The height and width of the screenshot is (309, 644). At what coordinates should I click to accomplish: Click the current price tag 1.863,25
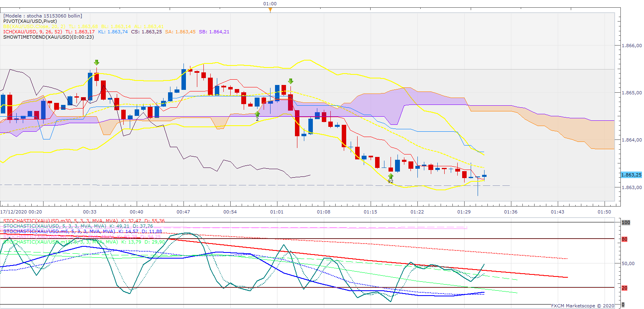click(x=631, y=175)
